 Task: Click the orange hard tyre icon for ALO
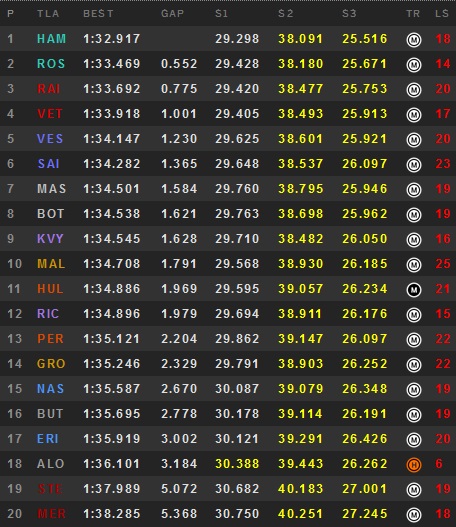point(414,464)
